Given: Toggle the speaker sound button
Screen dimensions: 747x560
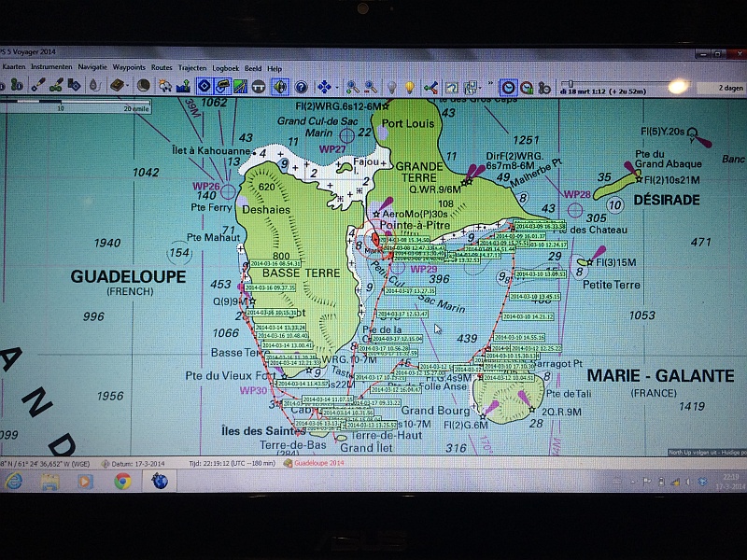Looking at the screenshot, I should pos(280,87).
